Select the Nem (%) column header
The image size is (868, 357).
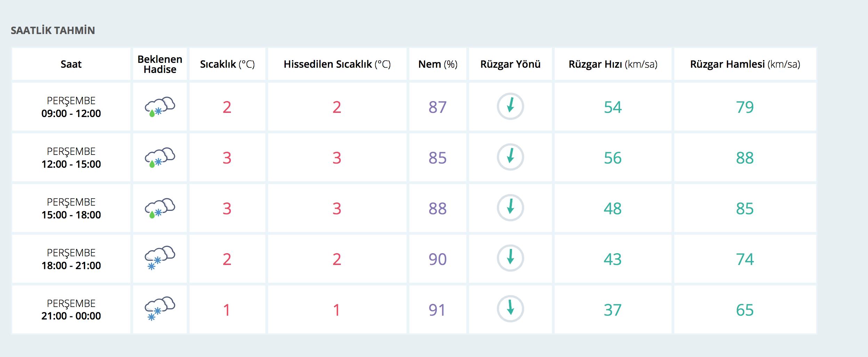[437, 64]
